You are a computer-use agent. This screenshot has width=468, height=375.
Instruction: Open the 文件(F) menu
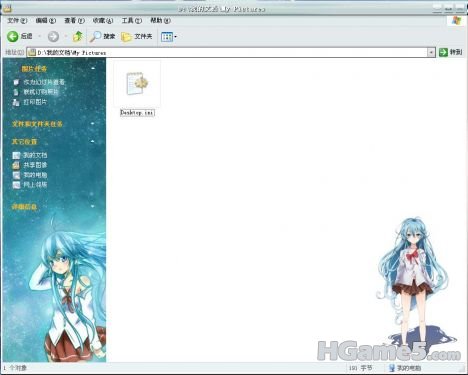pos(17,21)
